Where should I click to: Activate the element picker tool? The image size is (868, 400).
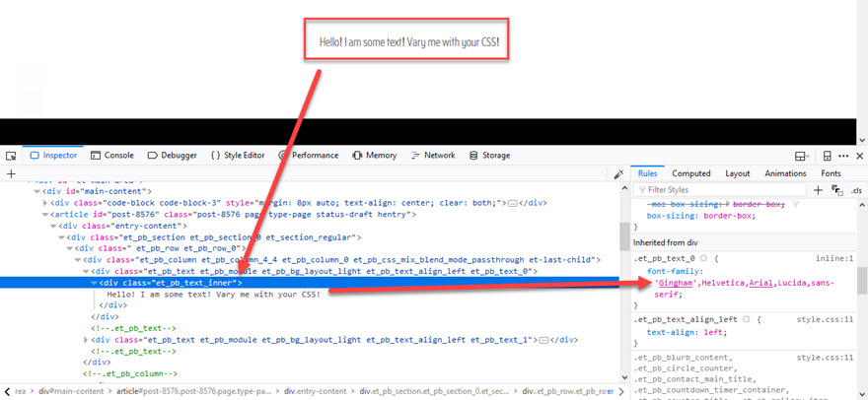(11, 156)
